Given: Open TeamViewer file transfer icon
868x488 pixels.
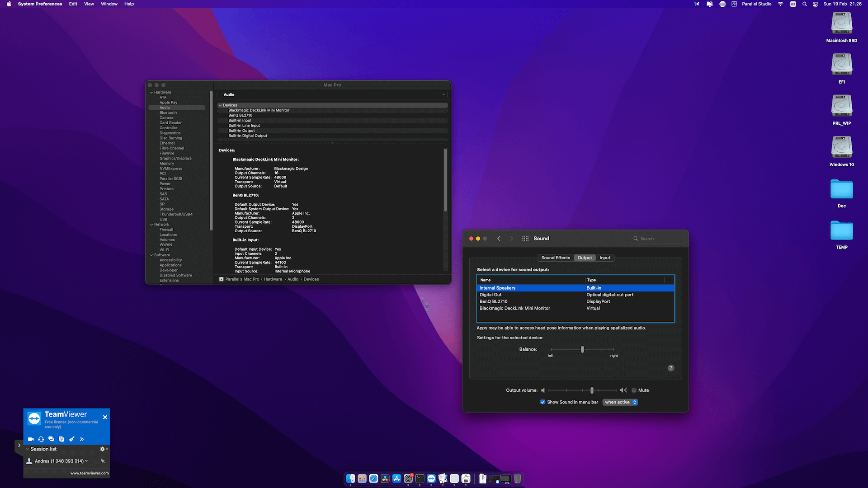Looking at the screenshot, I should point(61,439).
